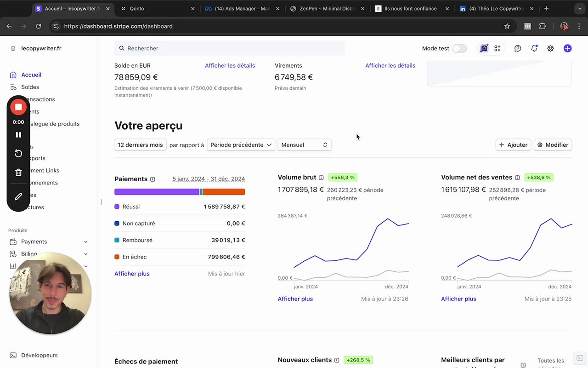Open the Mensuel dropdown
Screen dimensions: 588x368
pos(304,145)
